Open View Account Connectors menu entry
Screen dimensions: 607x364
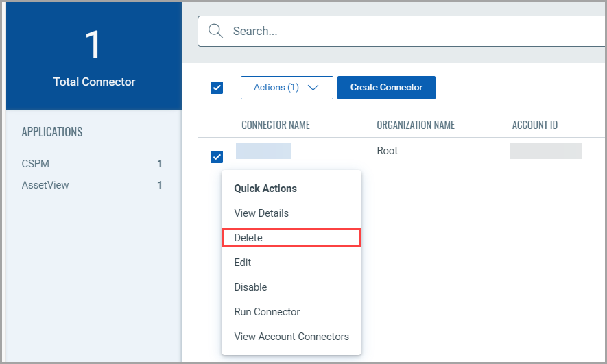[291, 337]
